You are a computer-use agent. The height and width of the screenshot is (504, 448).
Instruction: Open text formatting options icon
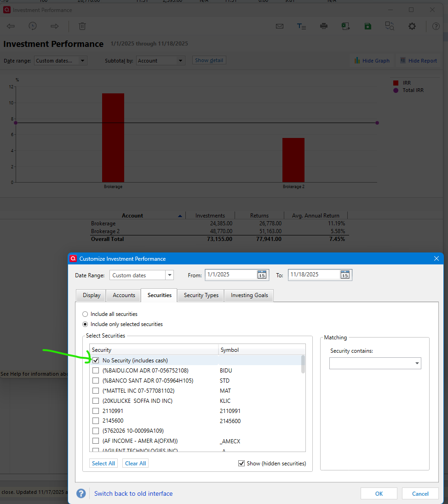click(x=301, y=26)
